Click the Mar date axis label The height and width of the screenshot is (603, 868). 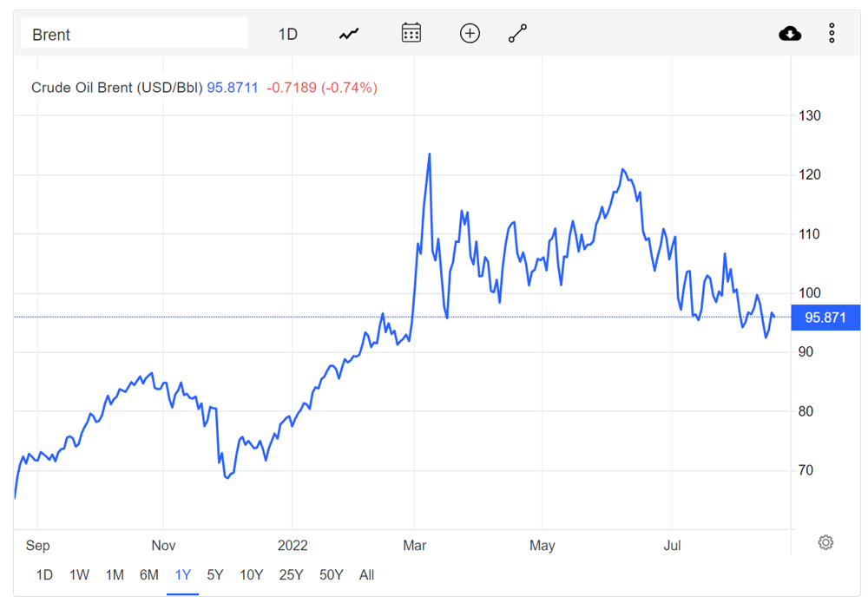tap(415, 546)
